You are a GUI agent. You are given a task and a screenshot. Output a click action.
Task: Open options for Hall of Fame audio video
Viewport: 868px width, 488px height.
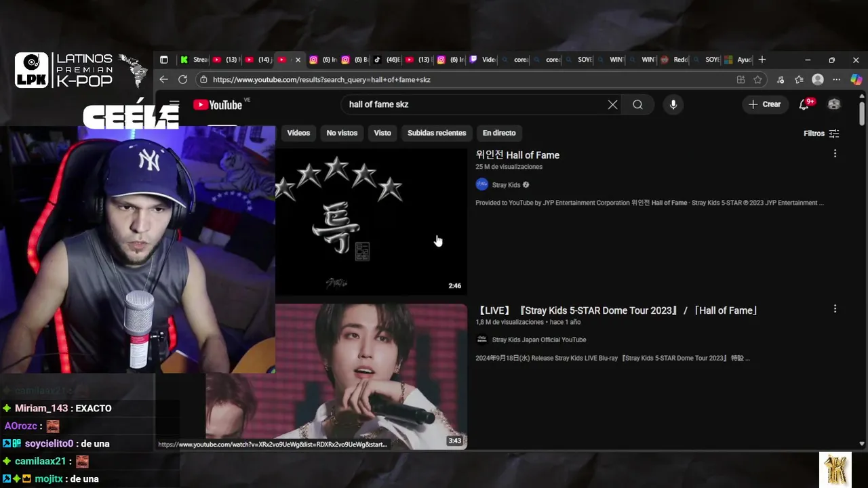point(835,154)
